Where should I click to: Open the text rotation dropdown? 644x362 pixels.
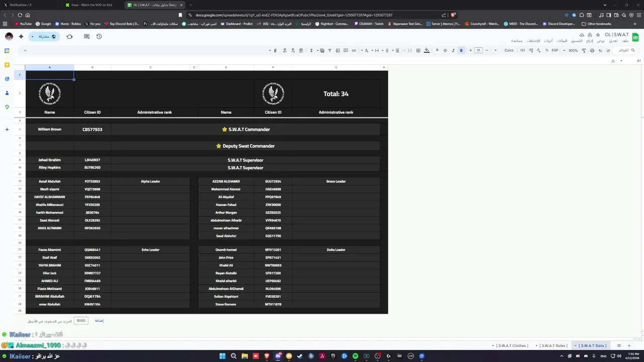365,50
